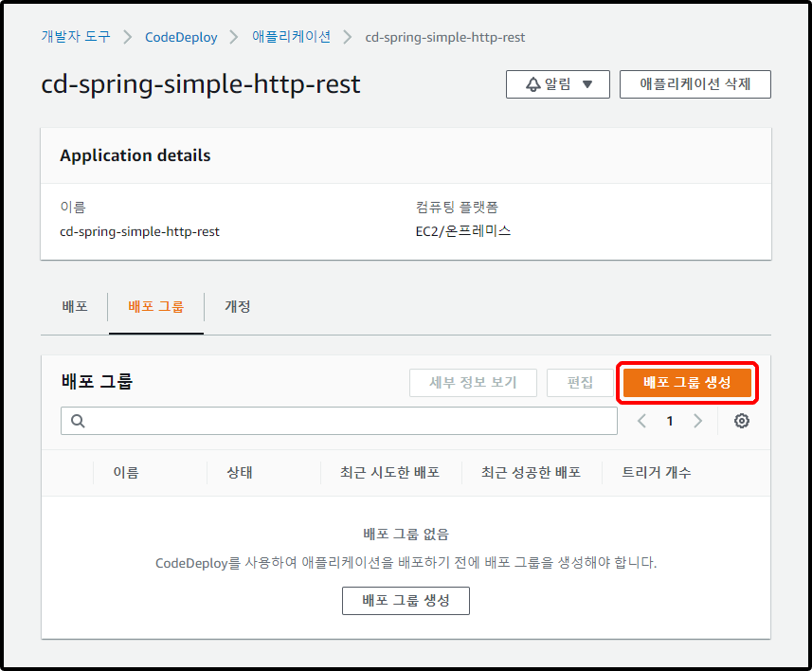812x671 pixels.
Task: Click the 최근 성공한 배포 column header
Action: tap(531, 472)
